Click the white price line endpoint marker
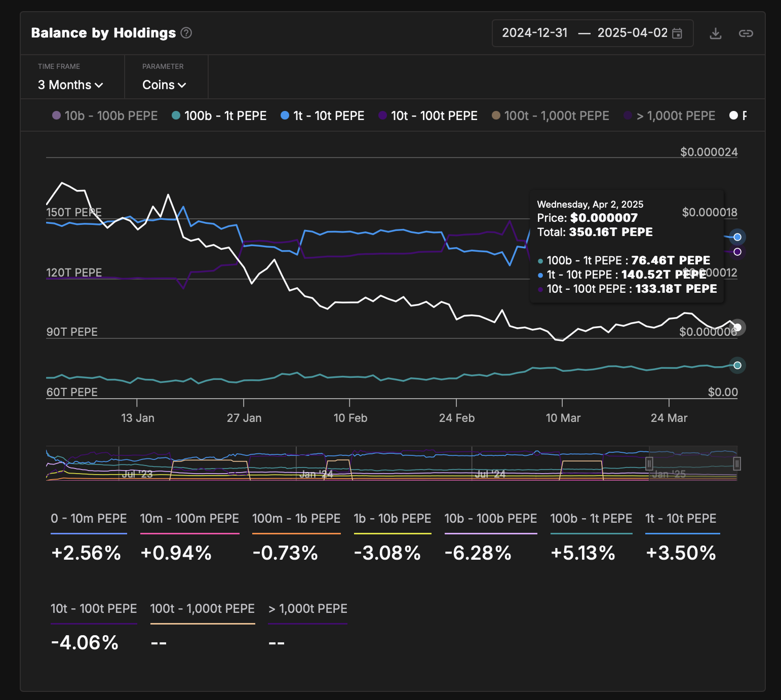The height and width of the screenshot is (700, 781). pyautogui.click(x=737, y=328)
